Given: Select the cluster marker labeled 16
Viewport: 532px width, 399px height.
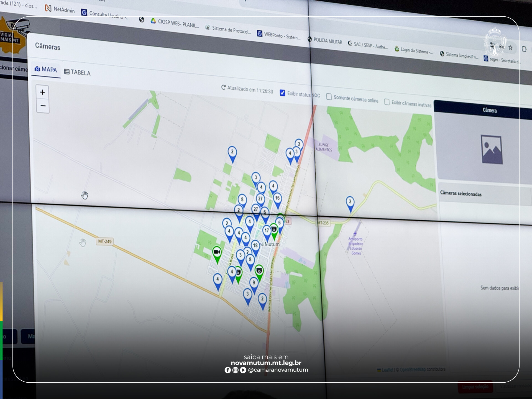Looking at the screenshot, I should coord(277,198).
